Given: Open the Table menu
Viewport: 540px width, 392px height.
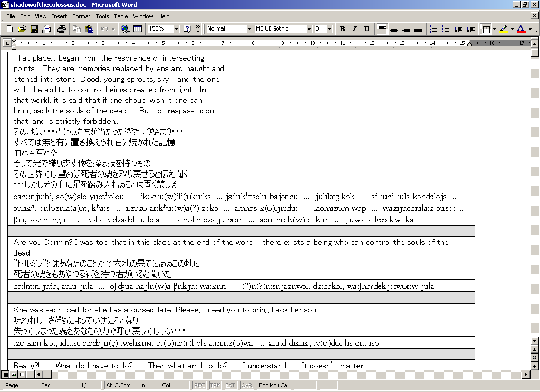Looking at the screenshot, I should coord(121,16).
